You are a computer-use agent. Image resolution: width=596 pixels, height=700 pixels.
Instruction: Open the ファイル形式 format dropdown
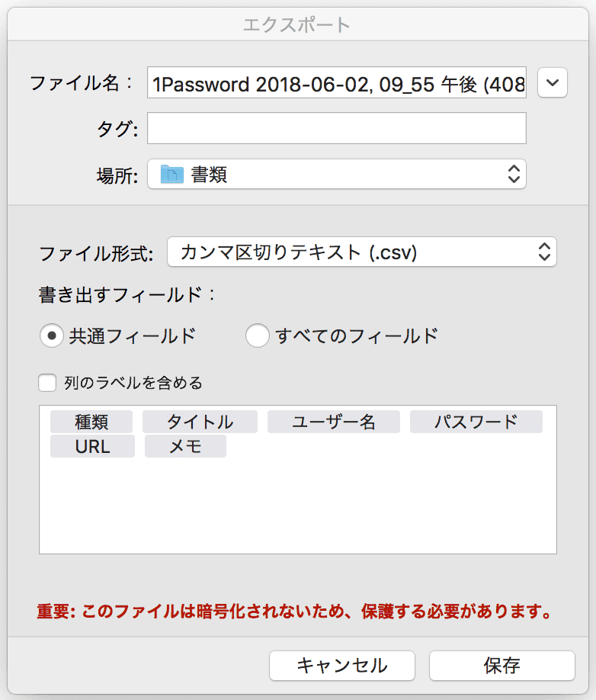[x=361, y=252]
